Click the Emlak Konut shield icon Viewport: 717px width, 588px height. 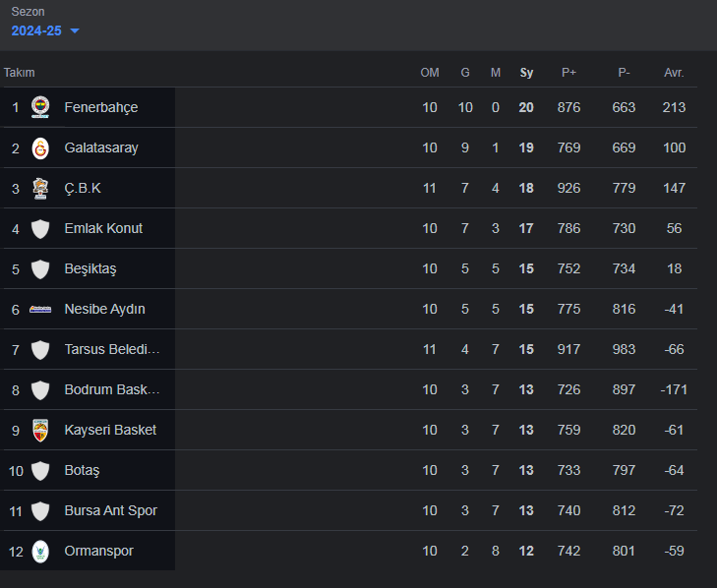click(x=40, y=228)
